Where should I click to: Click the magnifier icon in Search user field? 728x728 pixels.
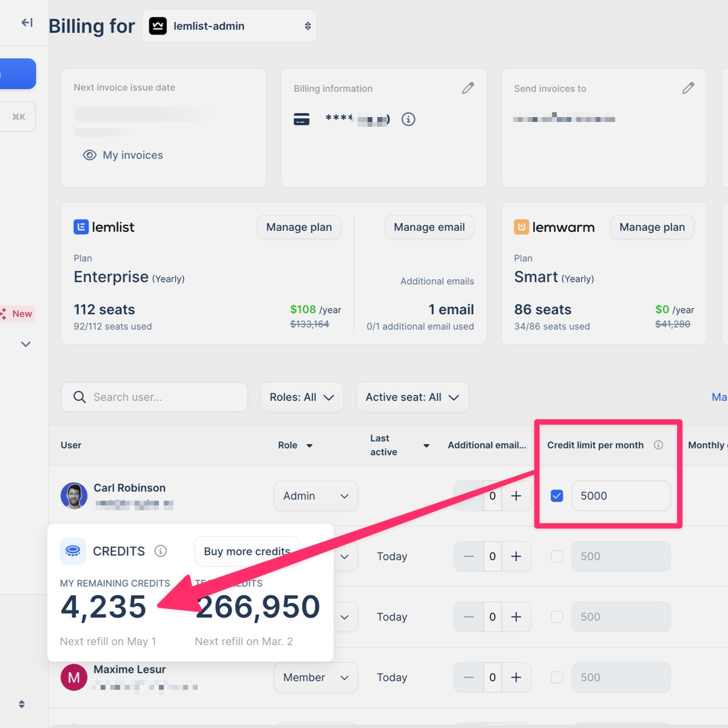(79, 397)
